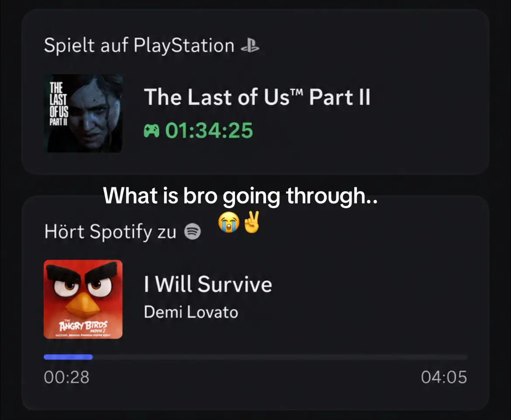Open the Angry Birds album artwork
The height and width of the screenshot is (420, 511).
tap(83, 299)
